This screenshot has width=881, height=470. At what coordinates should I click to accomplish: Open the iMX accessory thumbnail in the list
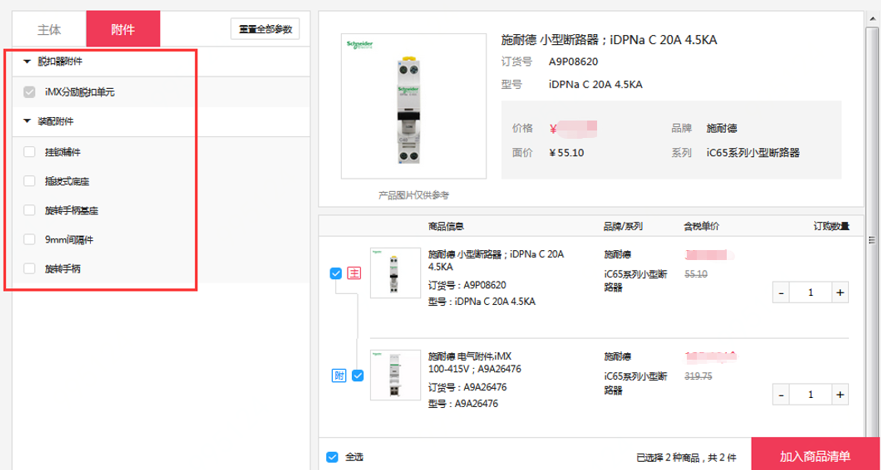click(395, 375)
